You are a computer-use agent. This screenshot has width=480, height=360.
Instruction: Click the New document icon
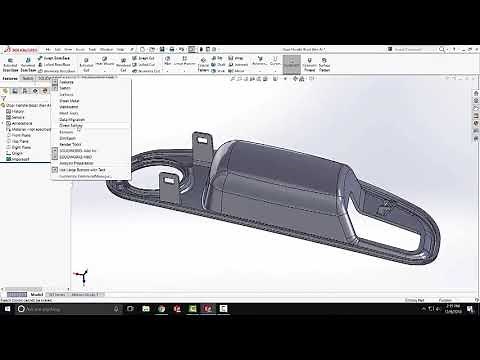(142, 49)
